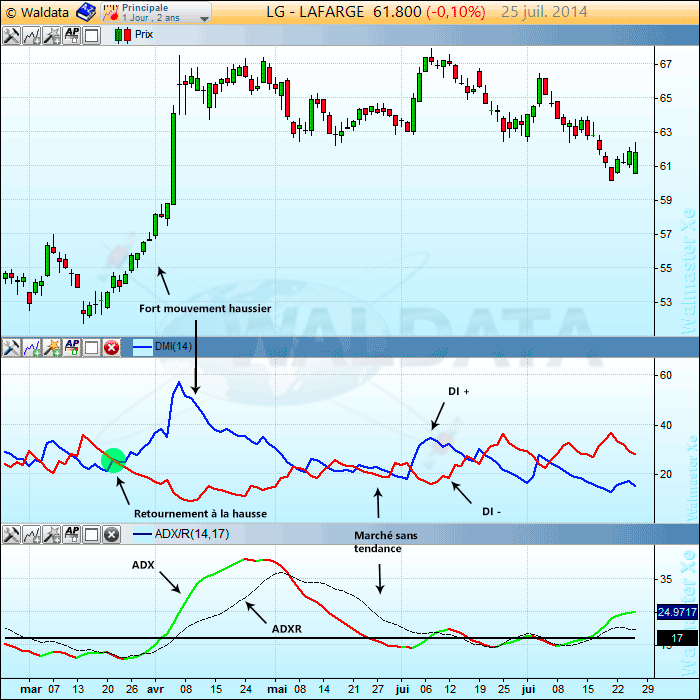
Task: Click the AP icon in the Prix panel
Action: coord(72,35)
